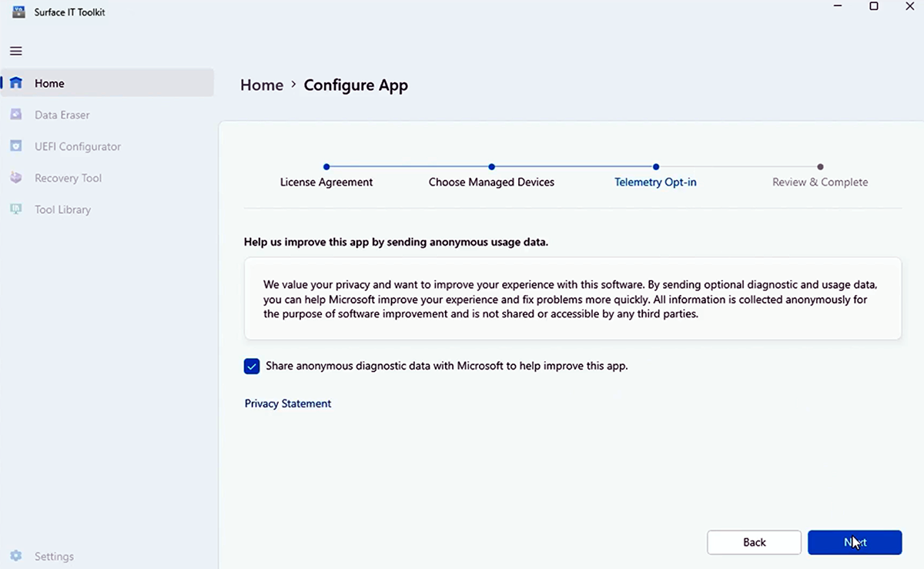Navigate to Home breadcrumb link
The image size is (924, 569).
coord(262,85)
